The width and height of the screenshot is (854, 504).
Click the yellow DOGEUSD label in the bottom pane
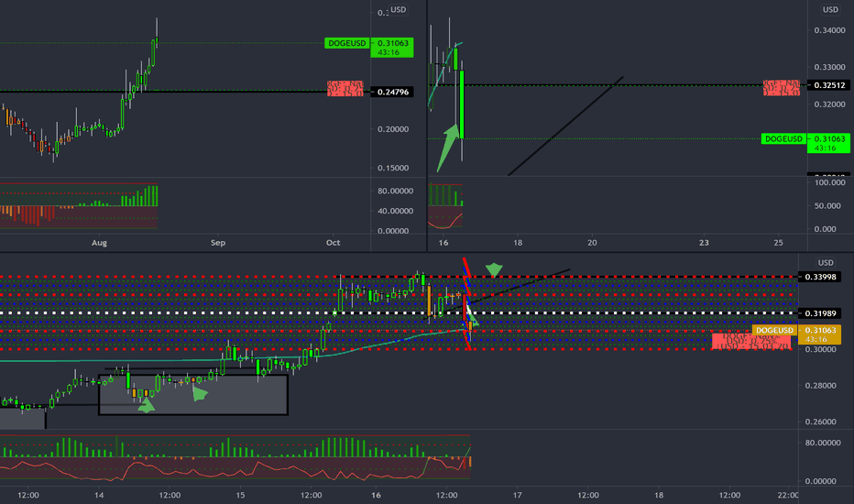[774, 330]
